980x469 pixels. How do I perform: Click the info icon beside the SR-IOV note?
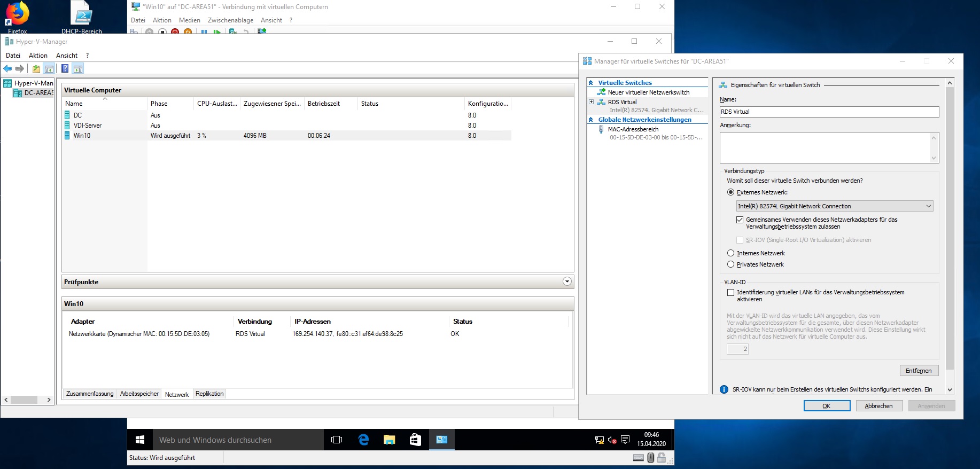coord(724,389)
